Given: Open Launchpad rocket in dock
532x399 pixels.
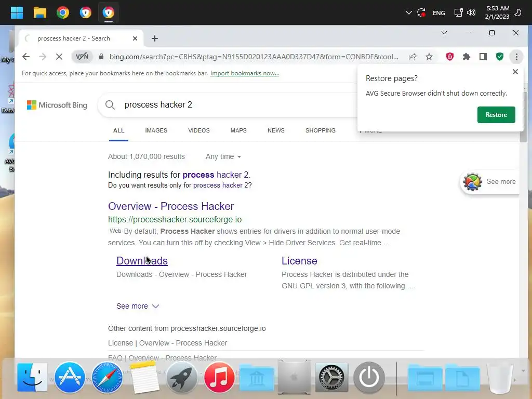Looking at the screenshot, I should pyautogui.click(x=181, y=377).
